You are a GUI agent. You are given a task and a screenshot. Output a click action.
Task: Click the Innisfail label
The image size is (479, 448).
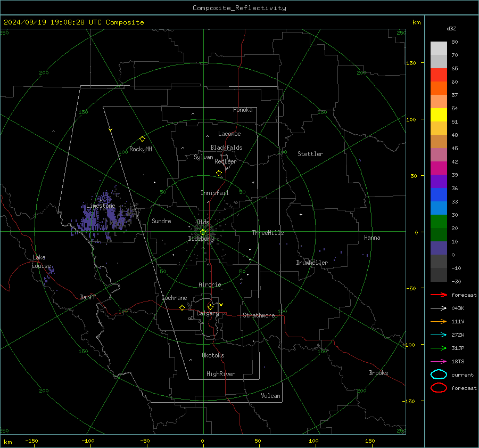214,193
